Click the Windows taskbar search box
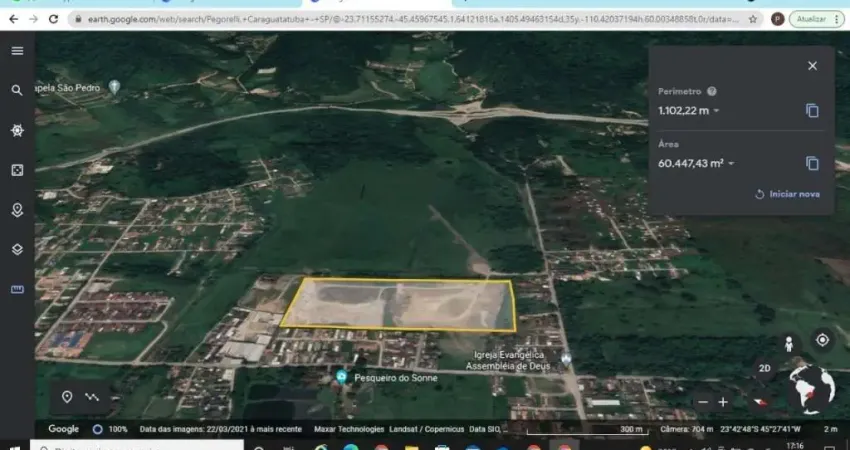This screenshot has width=850, height=450. click(x=138, y=445)
